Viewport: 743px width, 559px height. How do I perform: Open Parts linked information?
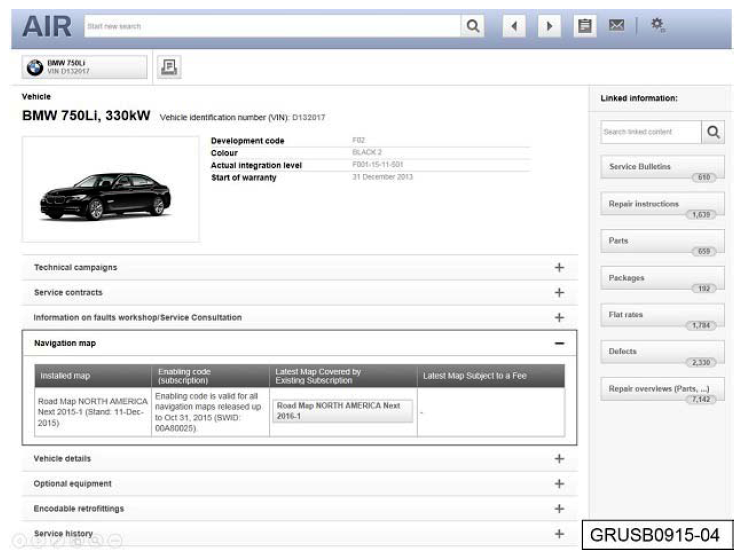[662, 241]
